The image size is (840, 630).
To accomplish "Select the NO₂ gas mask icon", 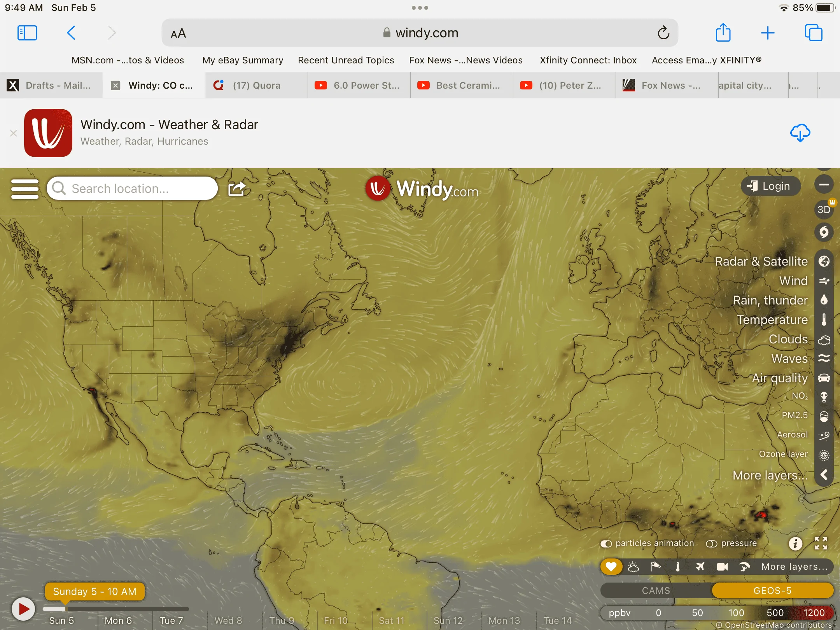I will tap(824, 397).
